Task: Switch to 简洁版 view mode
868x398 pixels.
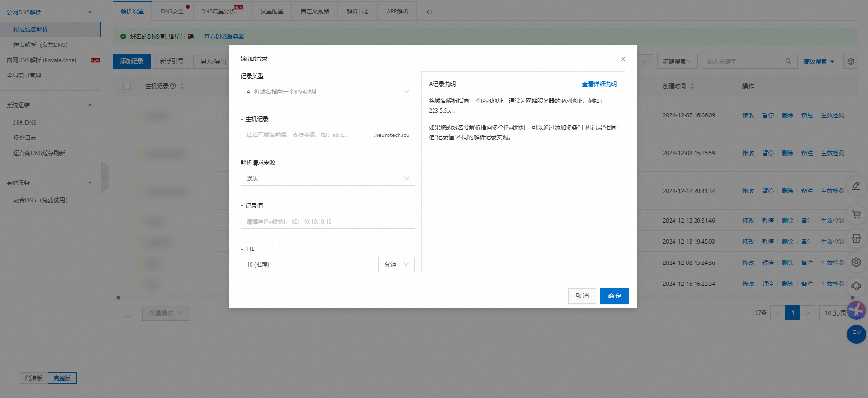Action: coord(34,378)
